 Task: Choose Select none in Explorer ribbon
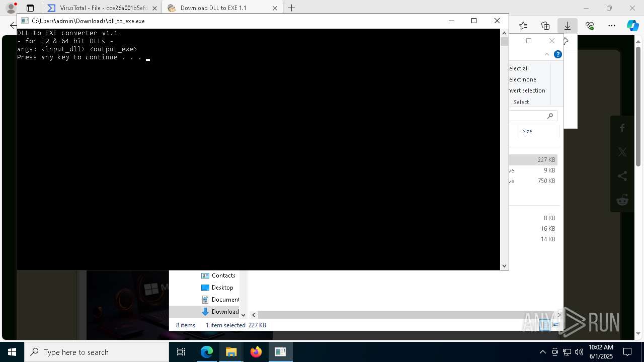tap(522, 79)
